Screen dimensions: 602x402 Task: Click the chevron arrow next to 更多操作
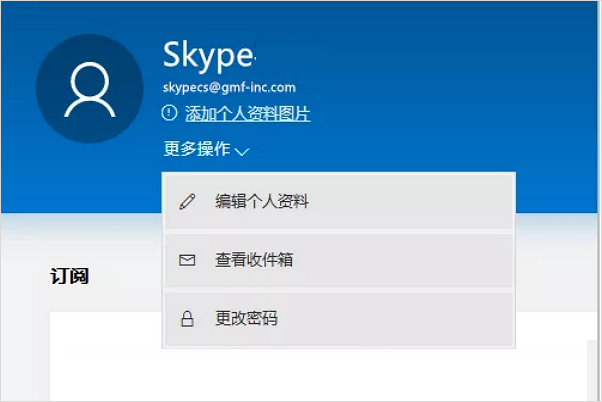(x=242, y=152)
